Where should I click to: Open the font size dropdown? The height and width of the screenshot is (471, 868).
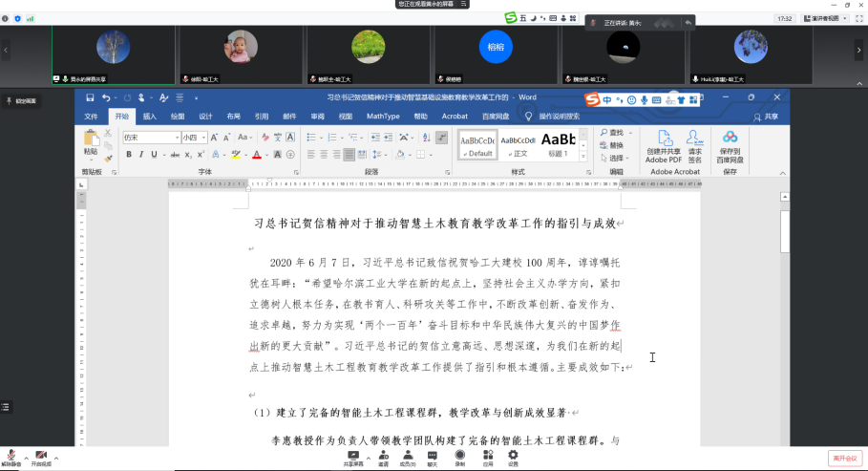point(203,138)
